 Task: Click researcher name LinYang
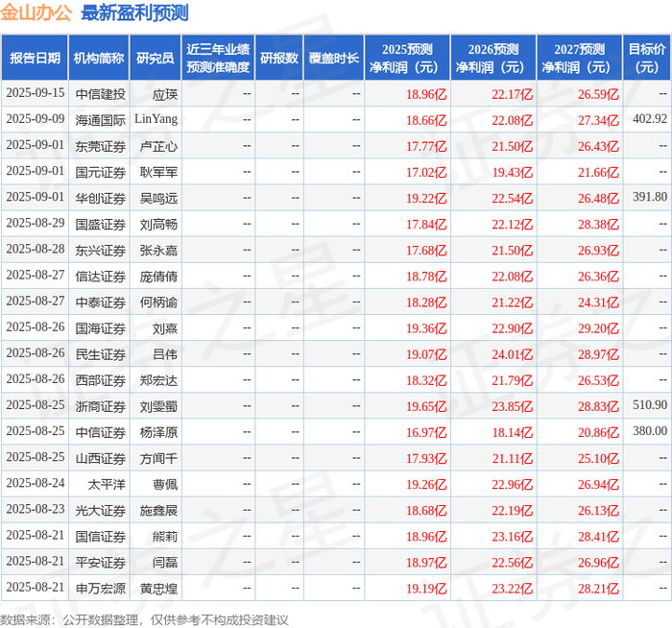point(156,119)
